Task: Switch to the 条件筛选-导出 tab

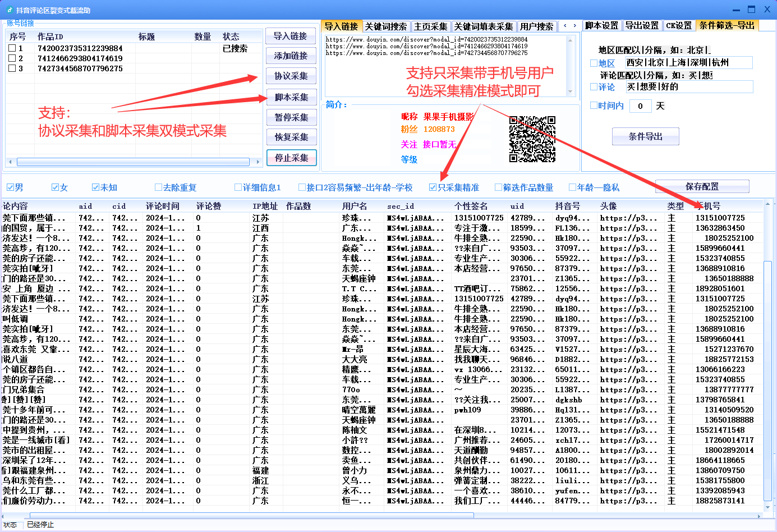Action: [x=728, y=25]
